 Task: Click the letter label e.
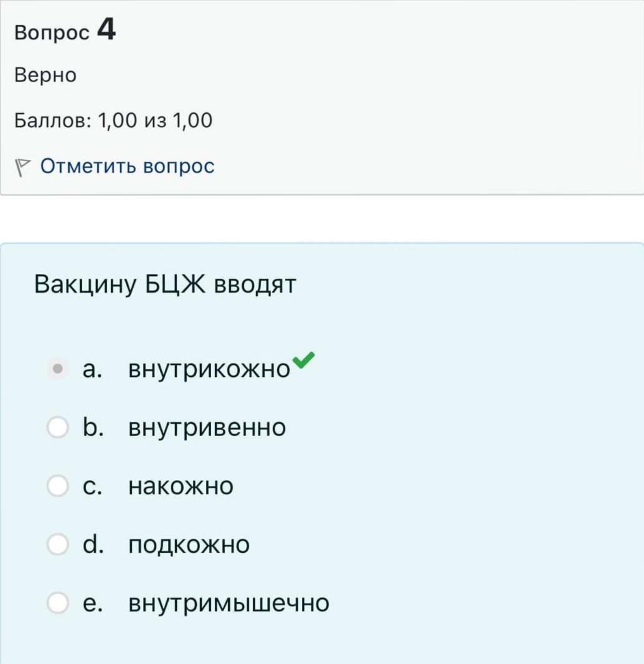click(93, 603)
